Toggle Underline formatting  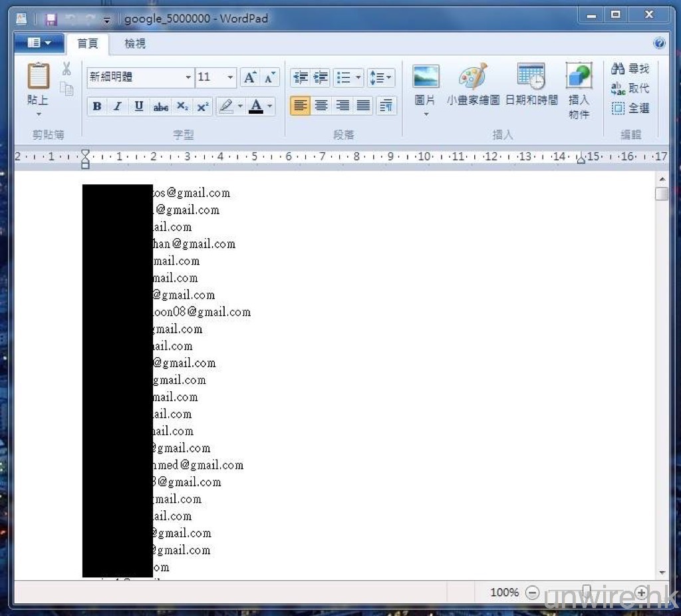coord(138,106)
